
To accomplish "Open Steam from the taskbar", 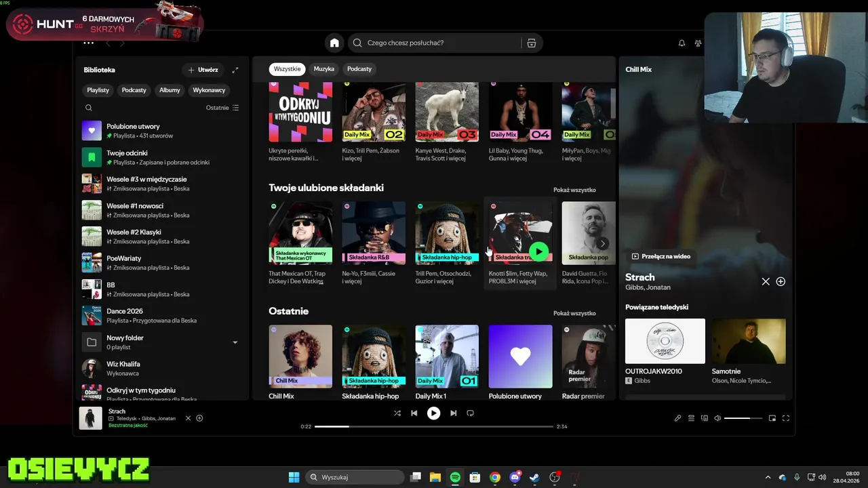I will (x=534, y=477).
